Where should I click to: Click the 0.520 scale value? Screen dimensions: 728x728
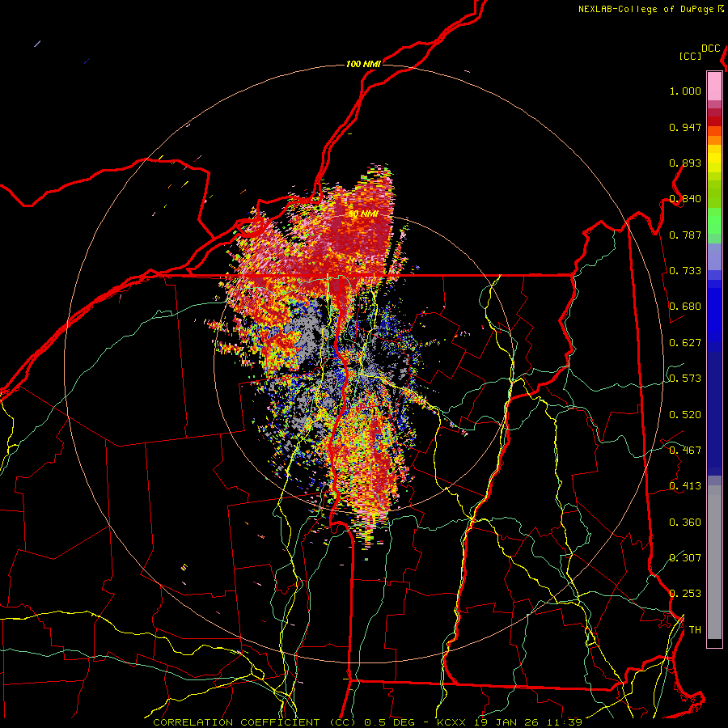685,415
